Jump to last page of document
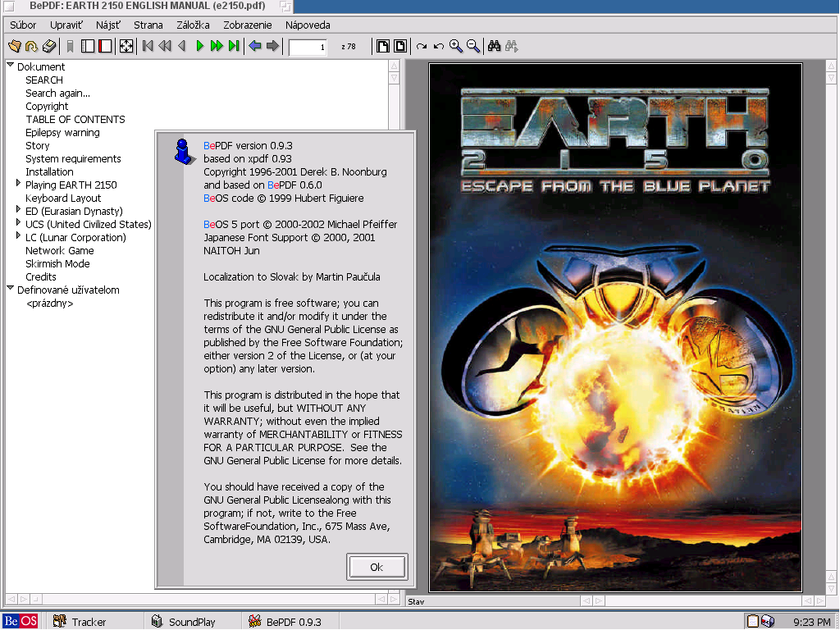 [x=235, y=46]
